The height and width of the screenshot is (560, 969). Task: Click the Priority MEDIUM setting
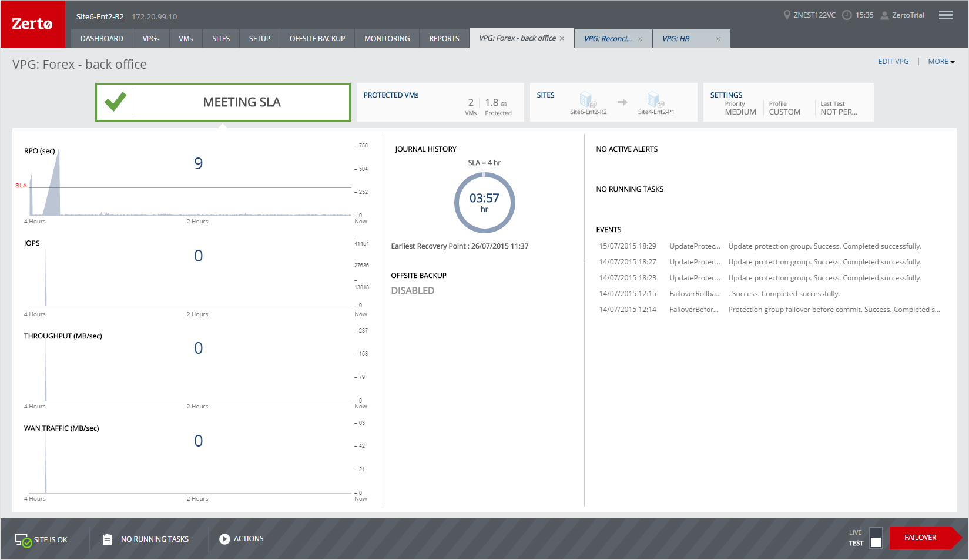740,109
